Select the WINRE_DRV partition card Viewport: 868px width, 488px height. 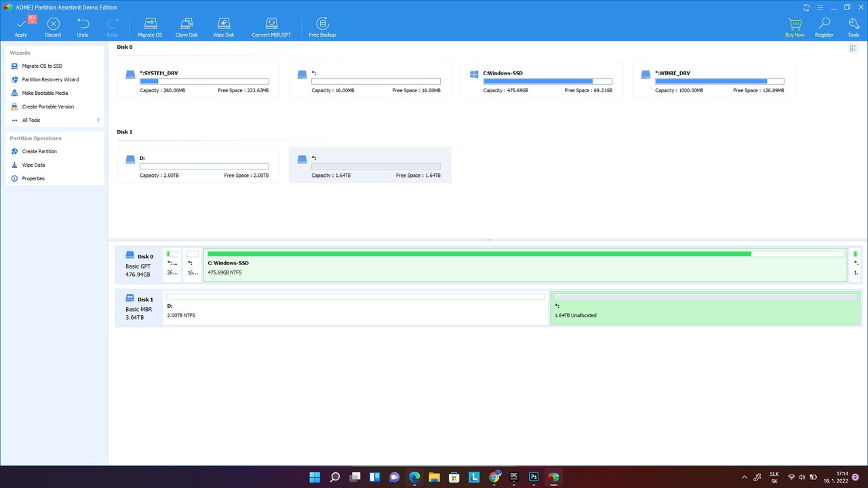tap(713, 80)
